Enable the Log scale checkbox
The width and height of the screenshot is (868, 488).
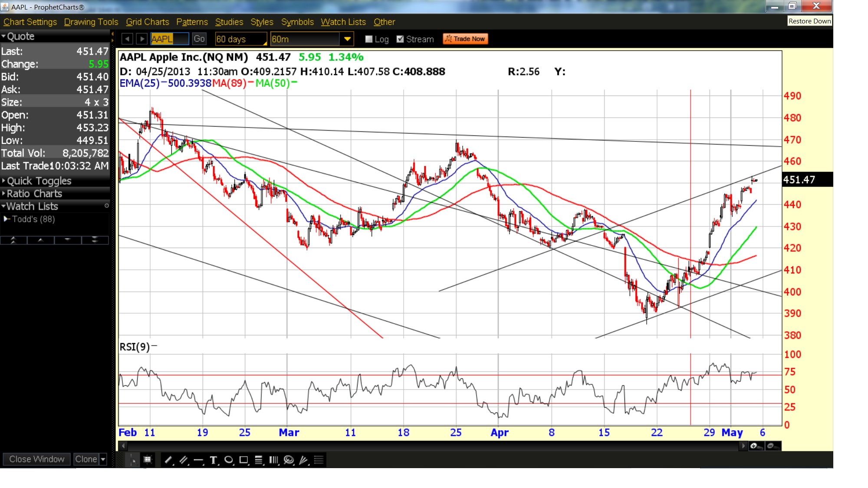point(369,39)
